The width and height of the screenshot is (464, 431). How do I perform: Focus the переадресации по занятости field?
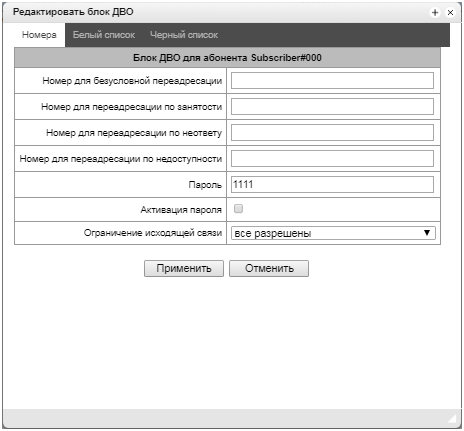coord(332,107)
